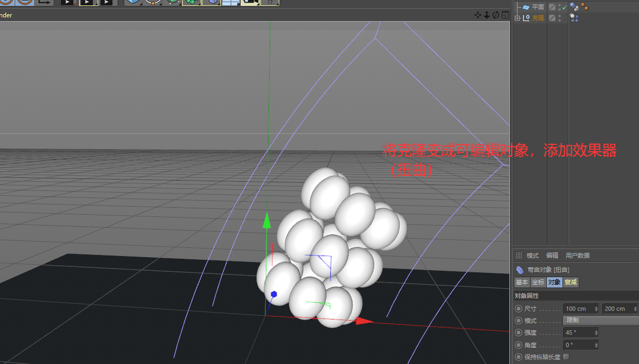Image resolution: width=639 pixels, height=364 pixels.
Task: Click the red X-axis arrow handle
Action: pos(365,321)
